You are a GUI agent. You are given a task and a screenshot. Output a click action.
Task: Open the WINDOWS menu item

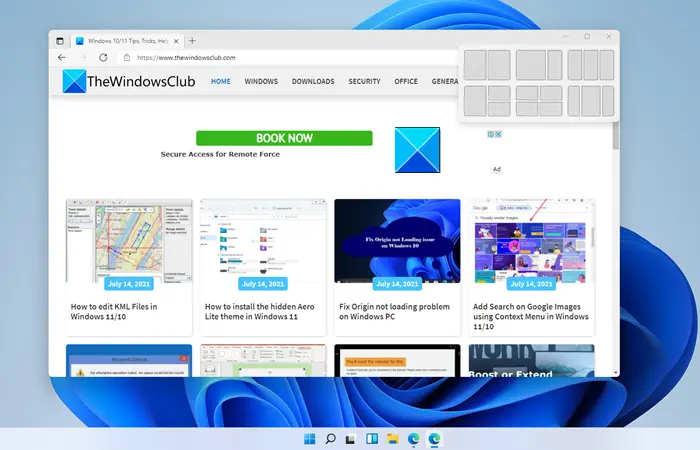tap(261, 81)
